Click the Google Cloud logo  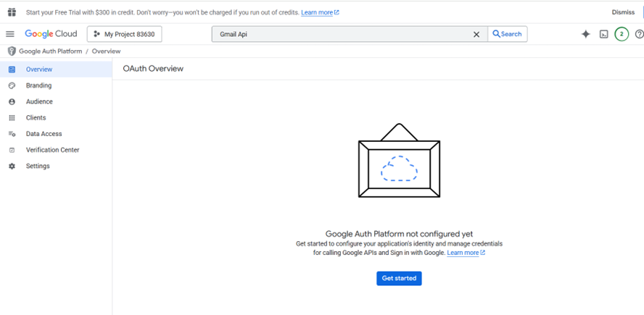tap(51, 34)
